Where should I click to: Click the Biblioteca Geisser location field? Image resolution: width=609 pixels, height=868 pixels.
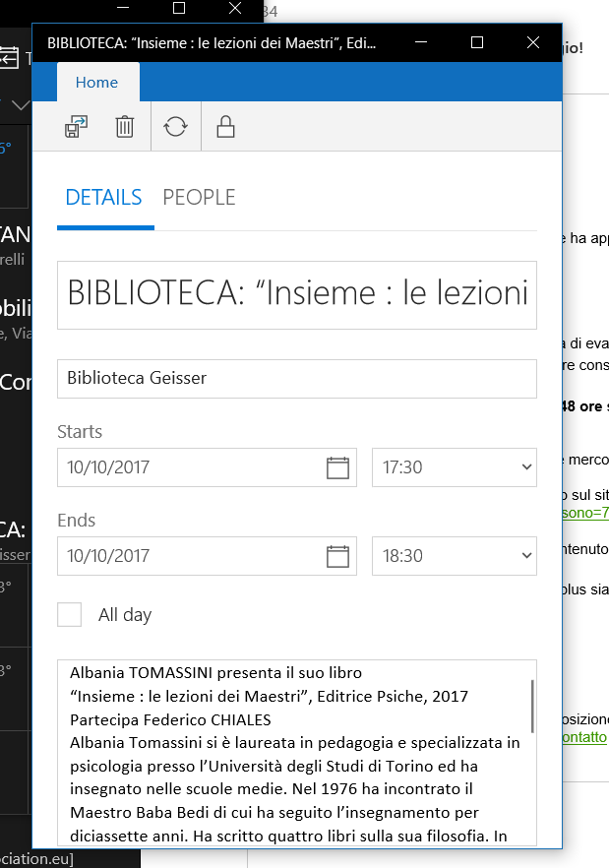(x=296, y=378)
